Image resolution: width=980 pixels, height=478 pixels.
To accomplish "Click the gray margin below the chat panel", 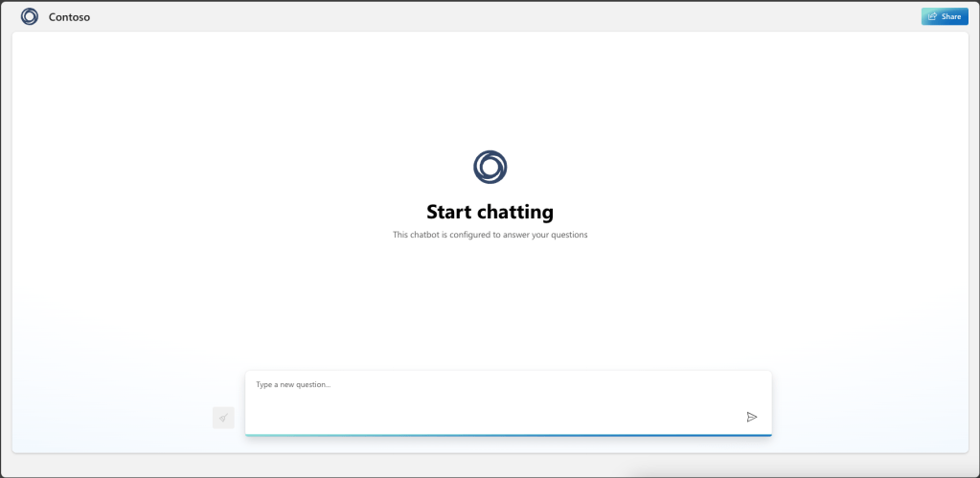I will click(490, 465).
